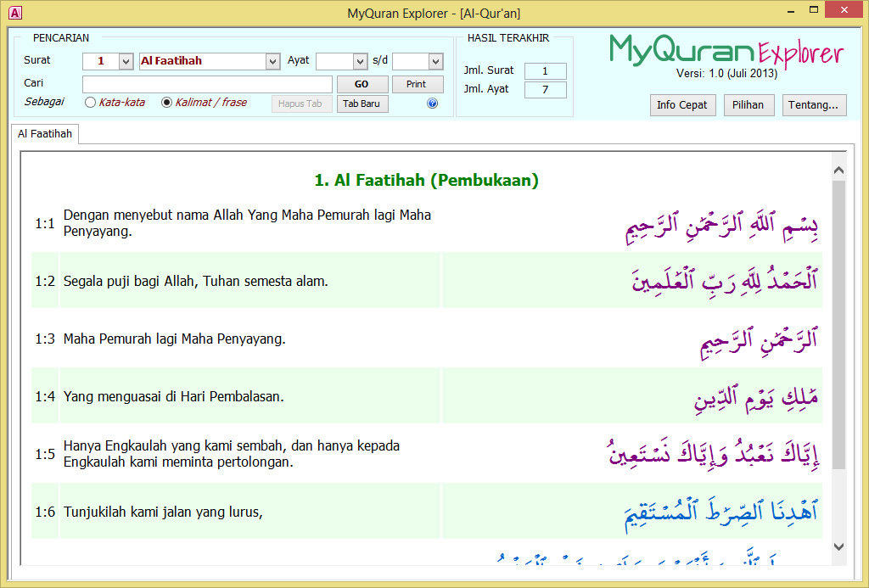Open Info Cepat
This screenshot has width=869, height=588.
tap(682, 104)
